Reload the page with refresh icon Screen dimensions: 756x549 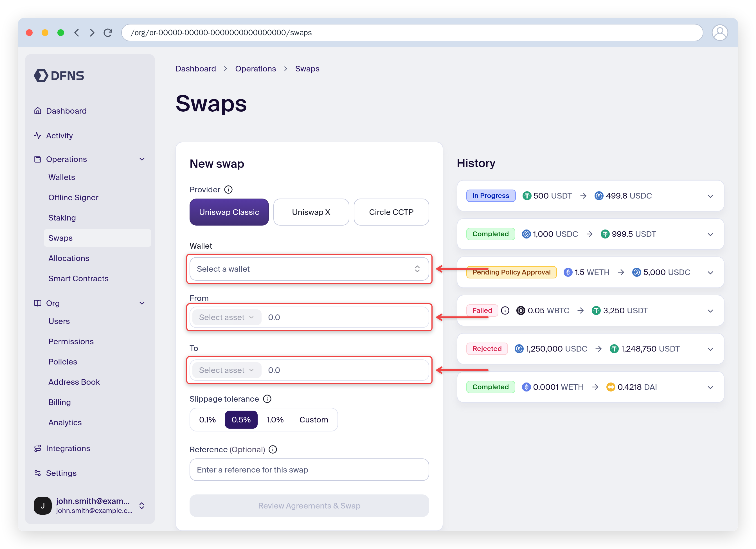(108, 33)
